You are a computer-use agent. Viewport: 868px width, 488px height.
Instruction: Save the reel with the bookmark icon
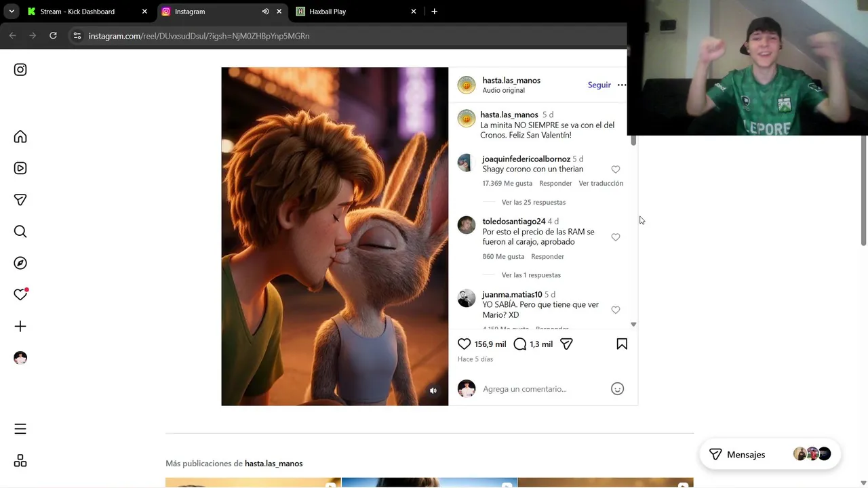(622, 344)
